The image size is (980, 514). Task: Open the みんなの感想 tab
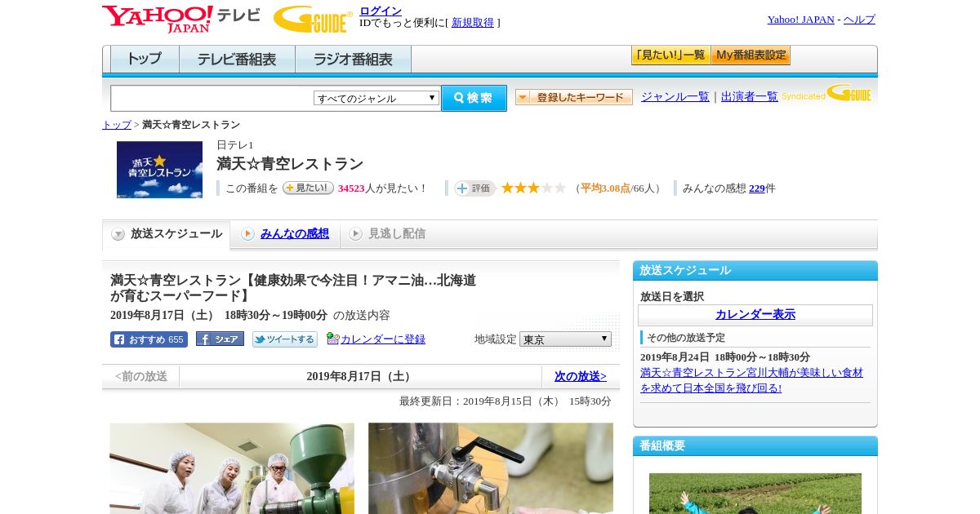(x=295, y=234)
